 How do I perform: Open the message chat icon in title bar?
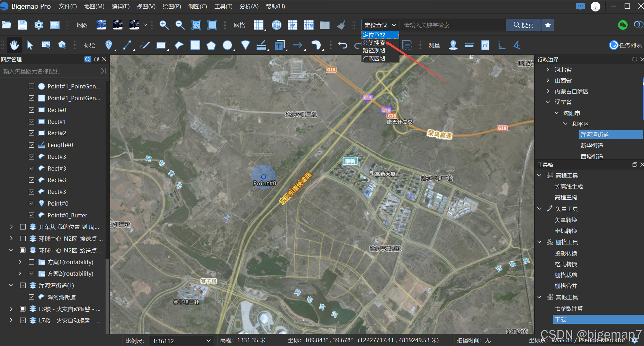(581, 7)
